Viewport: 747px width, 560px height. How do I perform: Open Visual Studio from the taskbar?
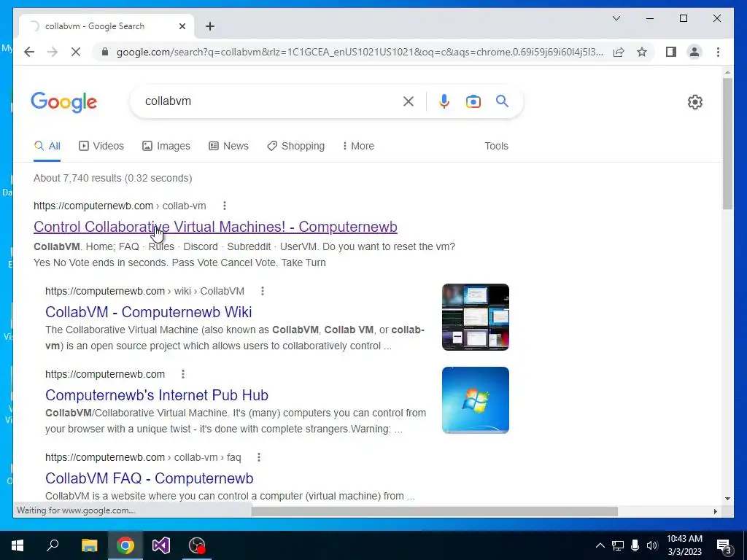(x=161, y=545)
